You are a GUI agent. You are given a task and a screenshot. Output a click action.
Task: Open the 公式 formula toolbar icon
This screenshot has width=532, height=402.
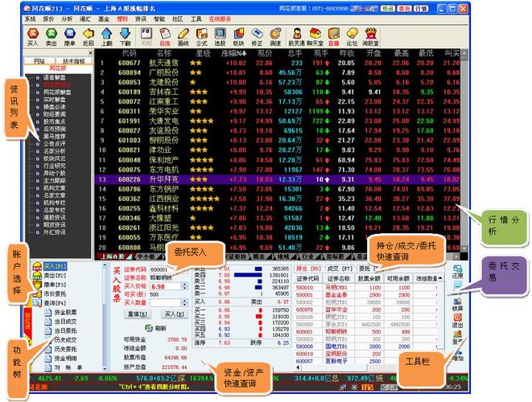201,37
